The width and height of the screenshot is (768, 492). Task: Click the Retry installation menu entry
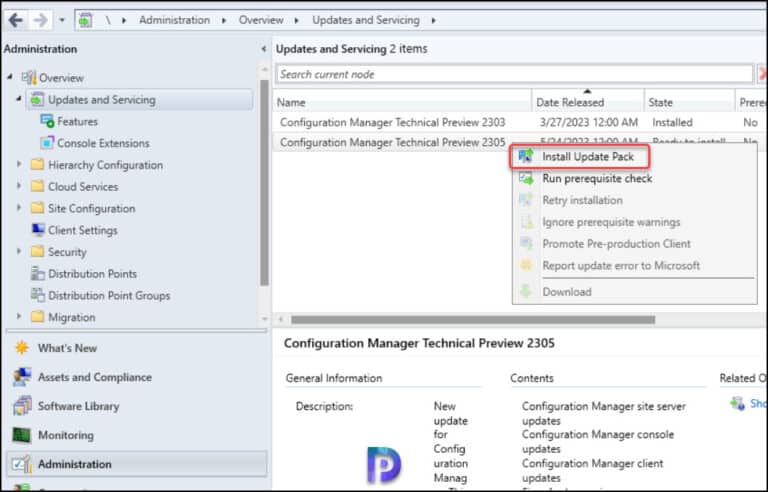pyautogui.click(x=582, y=200)
